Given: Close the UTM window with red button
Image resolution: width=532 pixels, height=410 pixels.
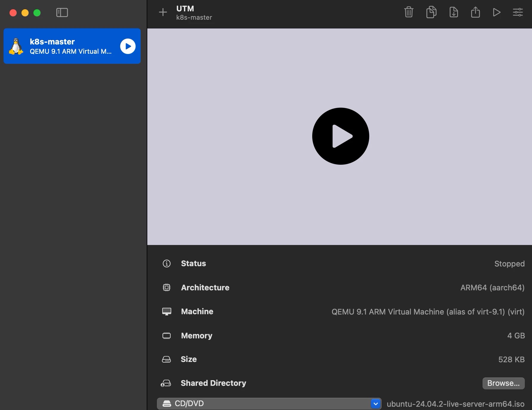Looking at the screenshot, I should coord(13,13).
